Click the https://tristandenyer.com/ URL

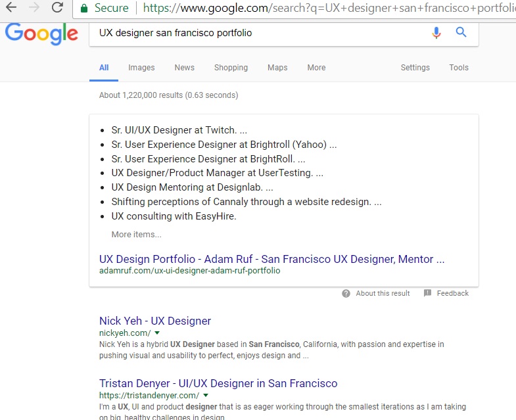pyautogui.click(x=149, y=395)
